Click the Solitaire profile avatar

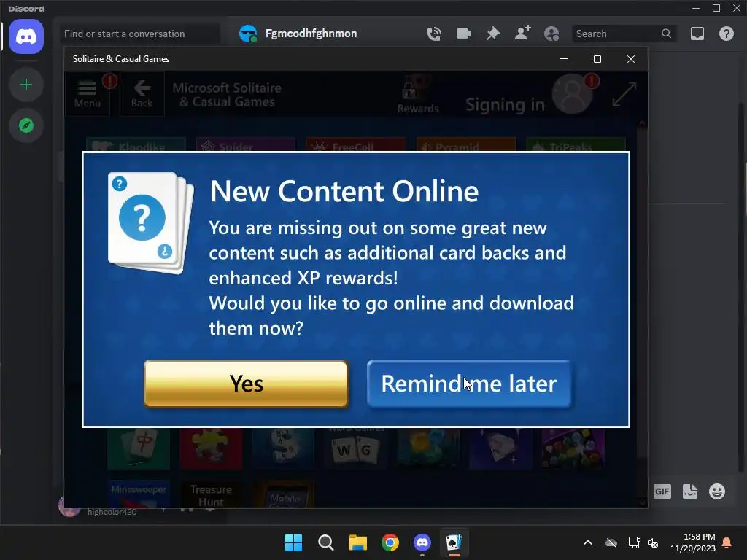click(x=572, y=94)
